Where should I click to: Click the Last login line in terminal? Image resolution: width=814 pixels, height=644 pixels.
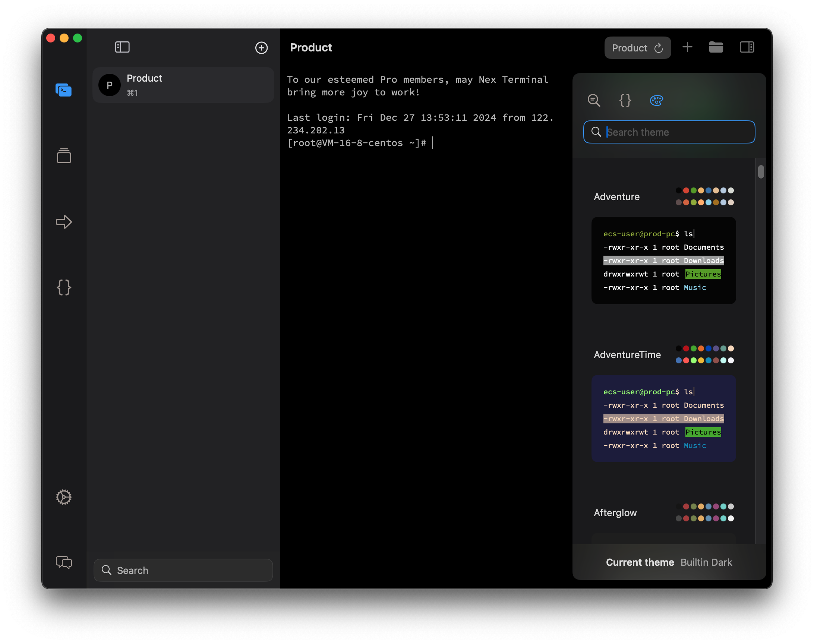click(420, 124)
